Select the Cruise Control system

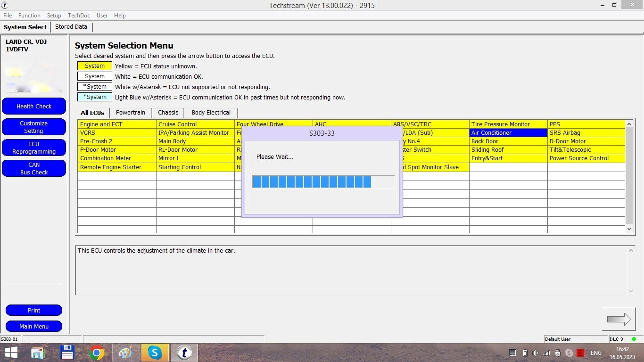[195, 124]
